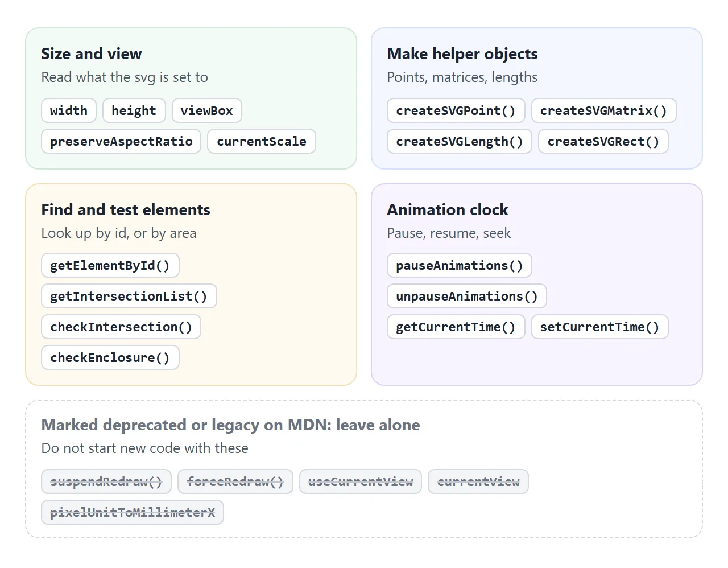
Task: Select getIntersectionList() chip
Action: pos(129,296)
